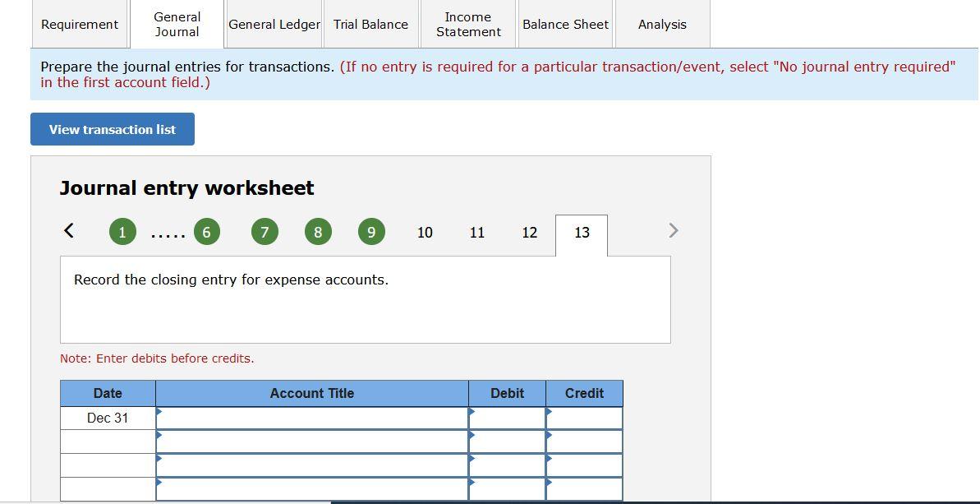Viewport: 980px width, 504px height.
Task: Jump to completed transaction 6
Action: tap(206, 231)
